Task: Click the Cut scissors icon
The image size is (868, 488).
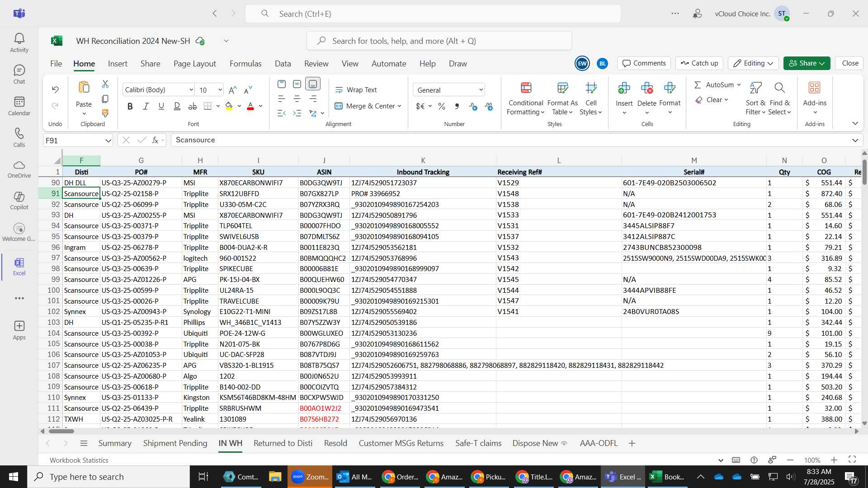Action: 105,84
